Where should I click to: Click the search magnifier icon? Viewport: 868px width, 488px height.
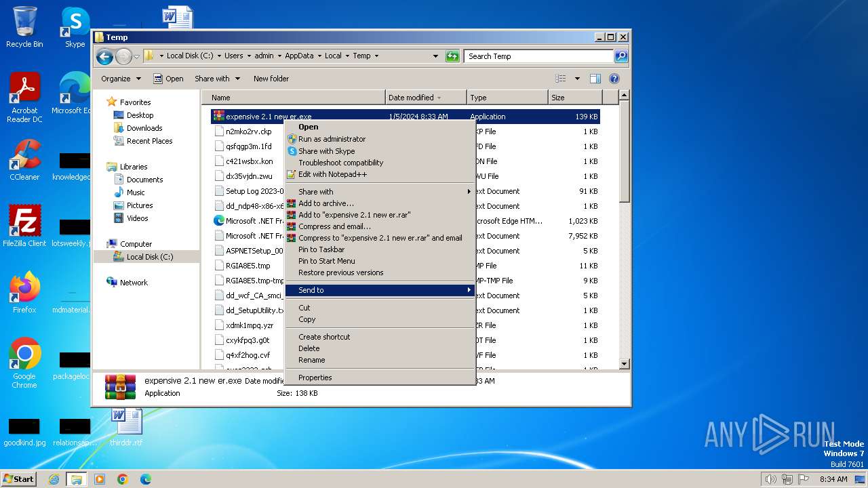click(620, 56)
